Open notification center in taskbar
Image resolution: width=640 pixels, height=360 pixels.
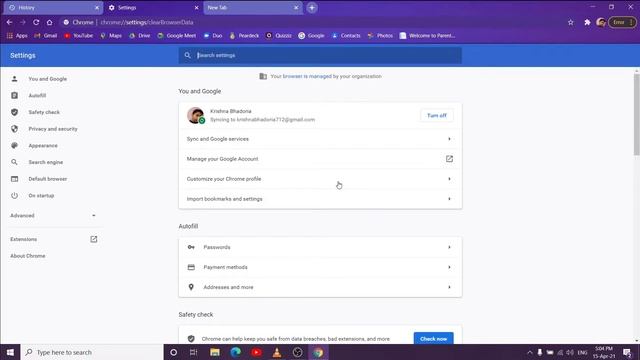tap(627, 352)
